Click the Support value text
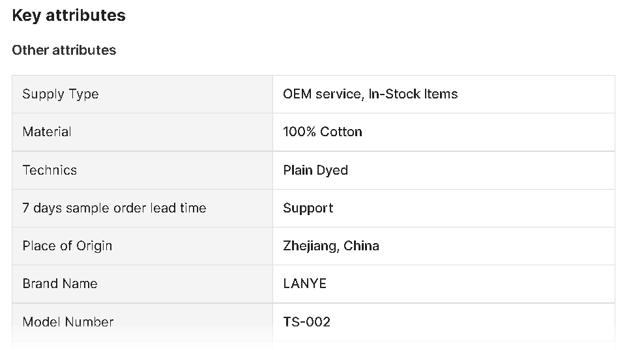Screen dimensions: 644x350 coord(308,209)
